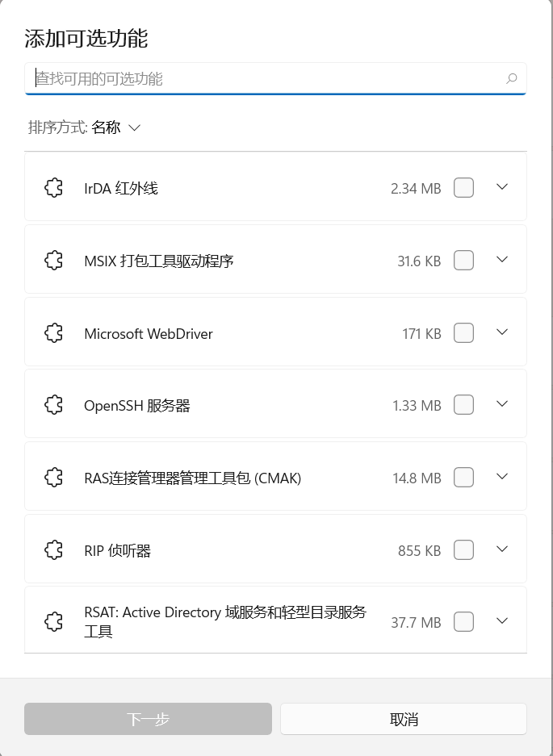Click the RSAT: Active Directory feature icon
This screenshot has height=756, width=553.
point(53,621)
